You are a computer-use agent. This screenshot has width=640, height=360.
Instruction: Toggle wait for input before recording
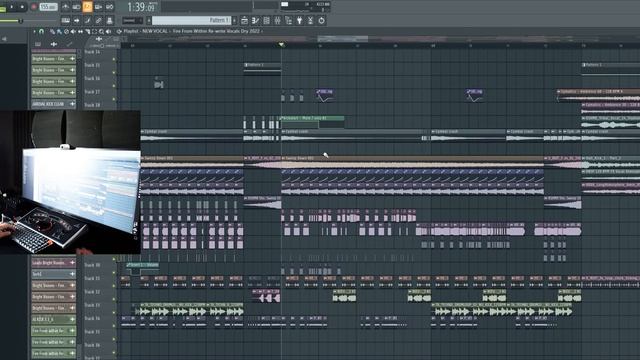76,7
